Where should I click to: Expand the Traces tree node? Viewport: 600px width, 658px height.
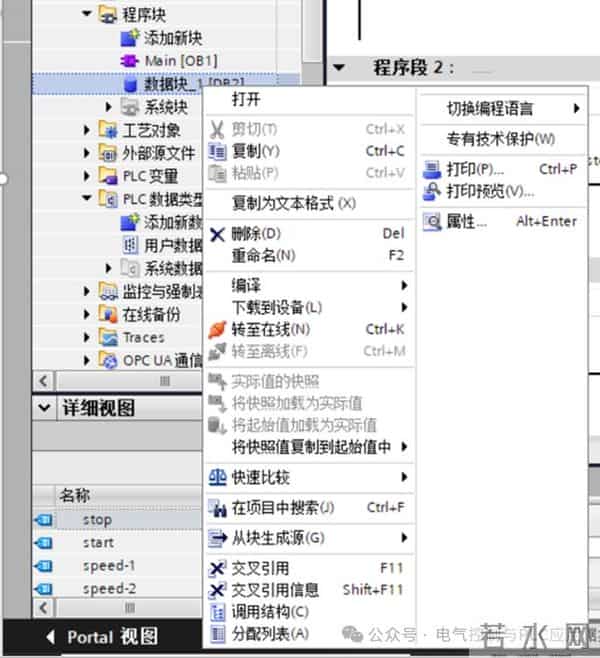(x=86, y=337)
